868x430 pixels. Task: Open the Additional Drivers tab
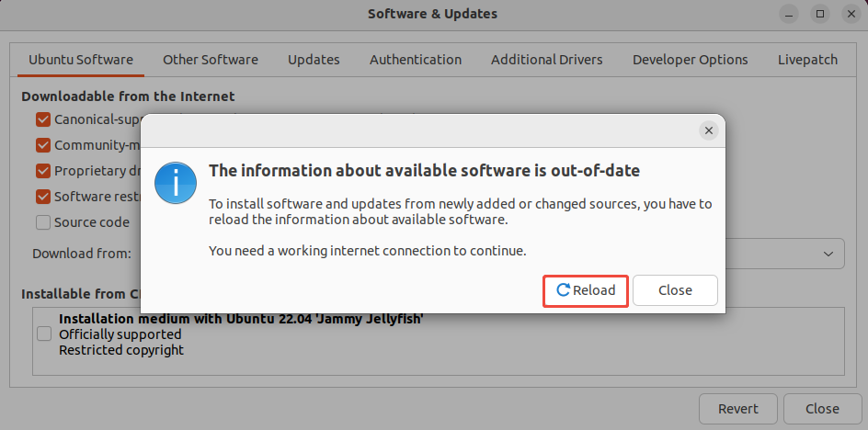(x=546, y=60)
